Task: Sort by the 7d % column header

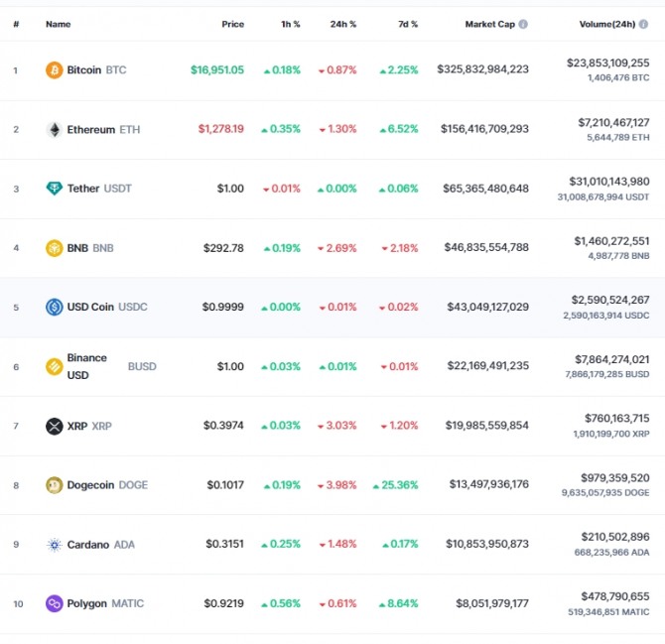Action: click(408, 24)
